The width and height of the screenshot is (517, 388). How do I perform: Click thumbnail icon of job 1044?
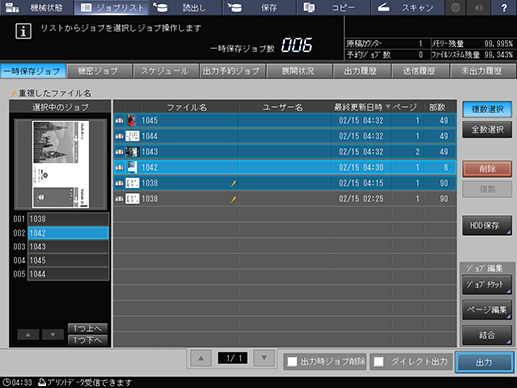point(132,136)
